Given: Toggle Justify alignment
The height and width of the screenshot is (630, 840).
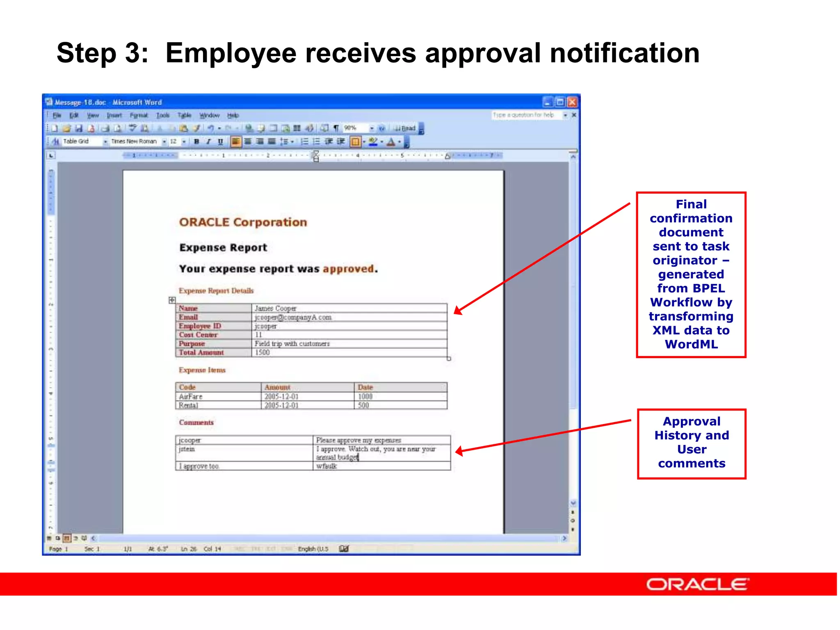Looking at the screenshot, I should (272, 142).
